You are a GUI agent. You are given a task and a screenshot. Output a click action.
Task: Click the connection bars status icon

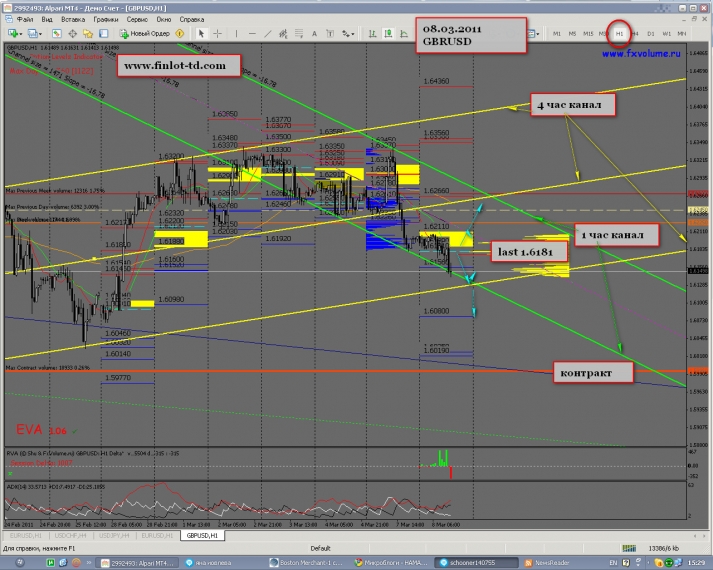(x=629, y=548)
